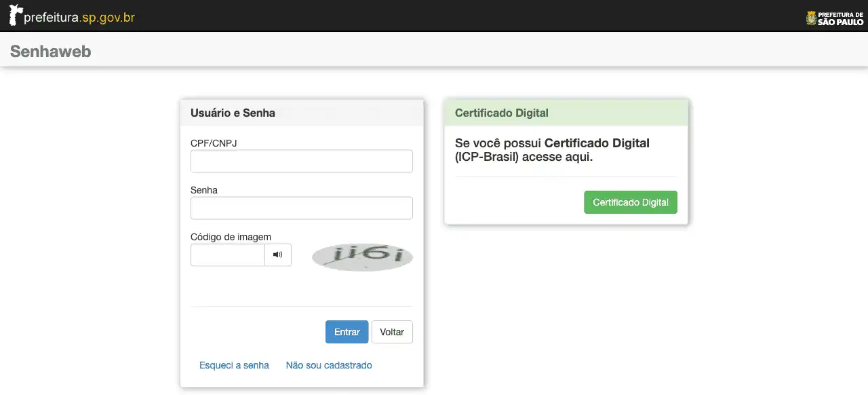Image resolution: width=868 pixels, height=395 pixels.
Task: Focus the Senha password field
Action: [x=301, y=208]
